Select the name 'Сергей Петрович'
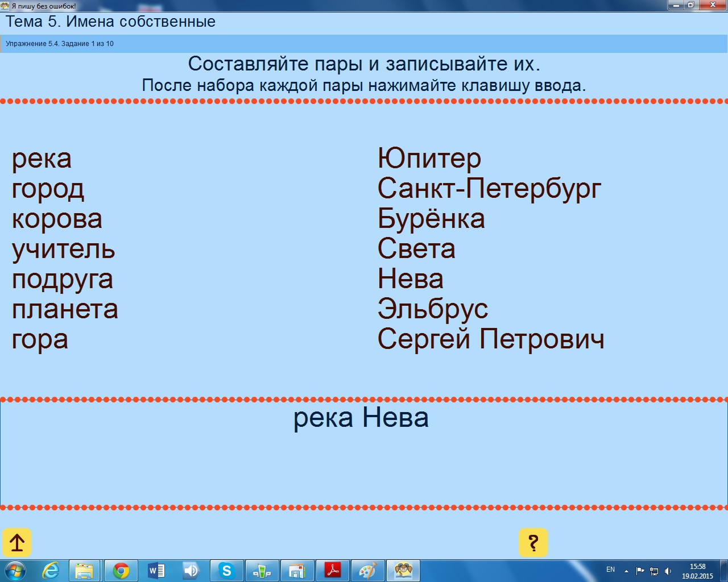Viewport: 728px width, 582px height. (490, 339)
